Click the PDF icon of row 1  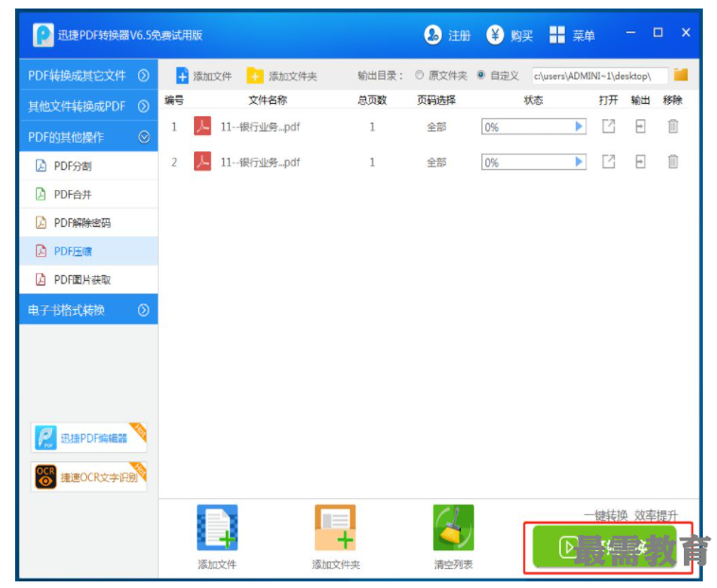pyautogui.click(x=202, y=126)
